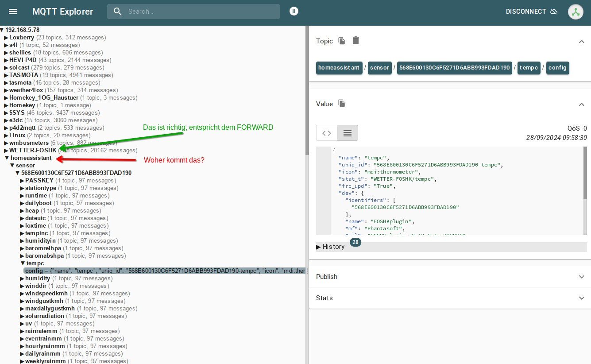Open the hamburger menu
Screen dimensions: 591x364
(13, 12)
